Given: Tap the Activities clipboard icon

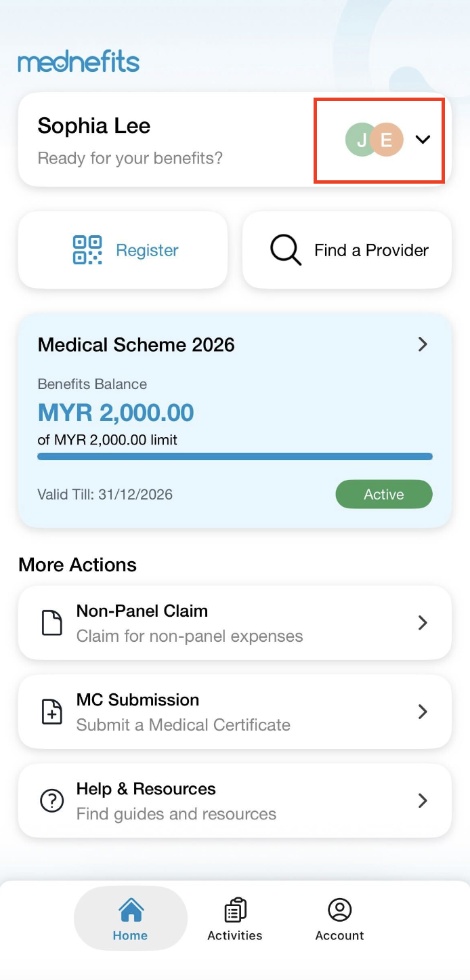Looking at the screenshot, I should (235, 910).
